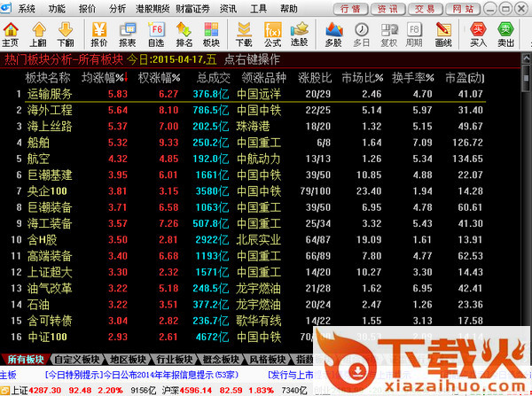The width and height of the screenshot is (532, 396).
Task: Select the 海外工程 sector row
Action: tap(247, 110)
